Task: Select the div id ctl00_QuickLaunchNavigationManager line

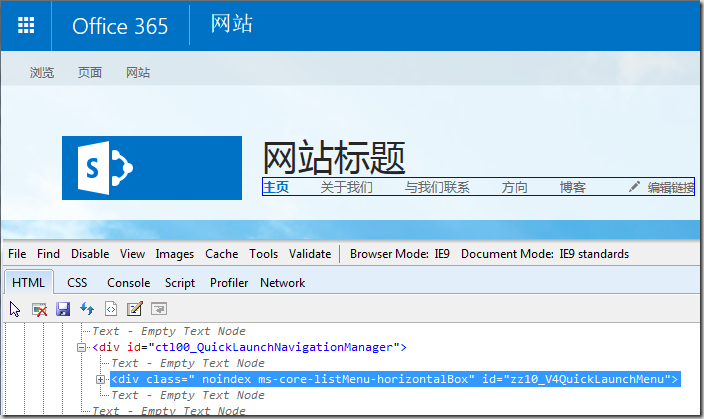Action: (x=250, y=347)
